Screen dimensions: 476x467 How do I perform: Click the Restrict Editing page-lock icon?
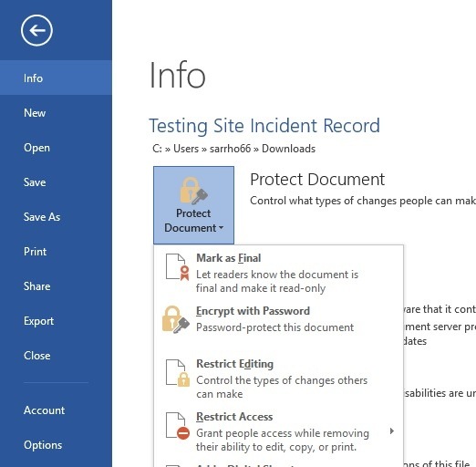178,373
